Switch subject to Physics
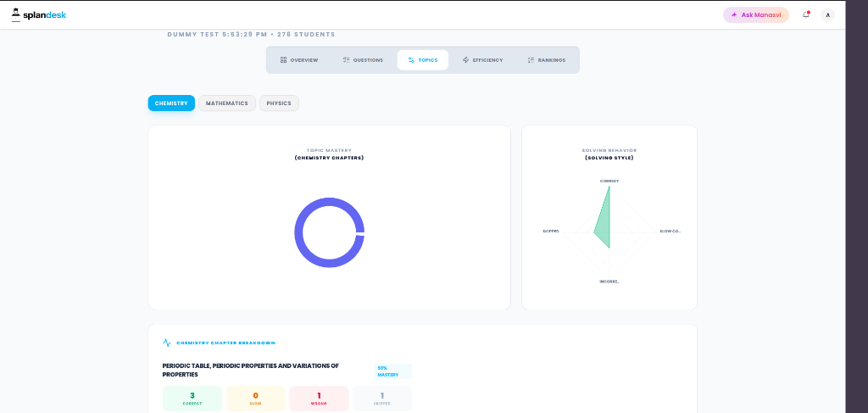The image size is (868, 413). tap(279, 103)
